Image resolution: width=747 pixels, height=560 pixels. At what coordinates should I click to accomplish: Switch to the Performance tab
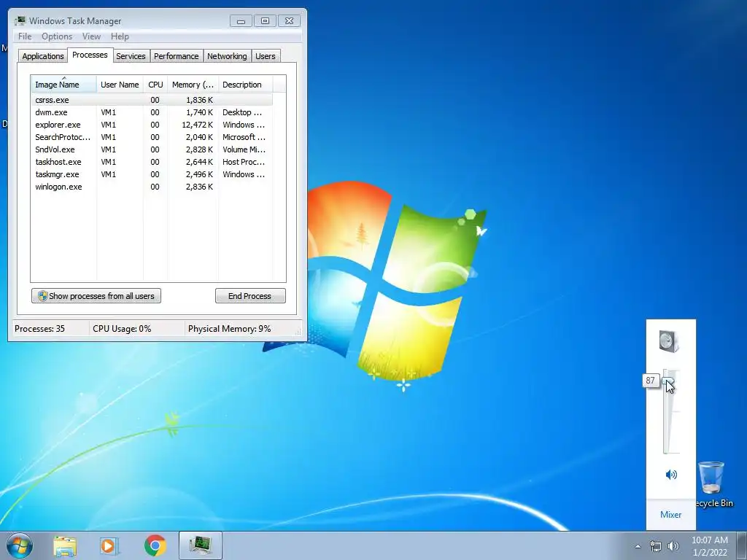click(x=177, y=55)
